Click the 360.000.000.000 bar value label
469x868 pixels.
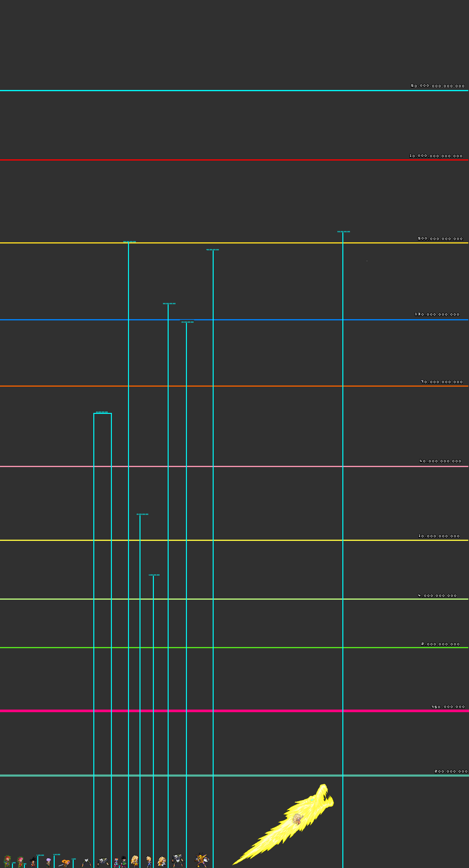click(x=169, y=304)
